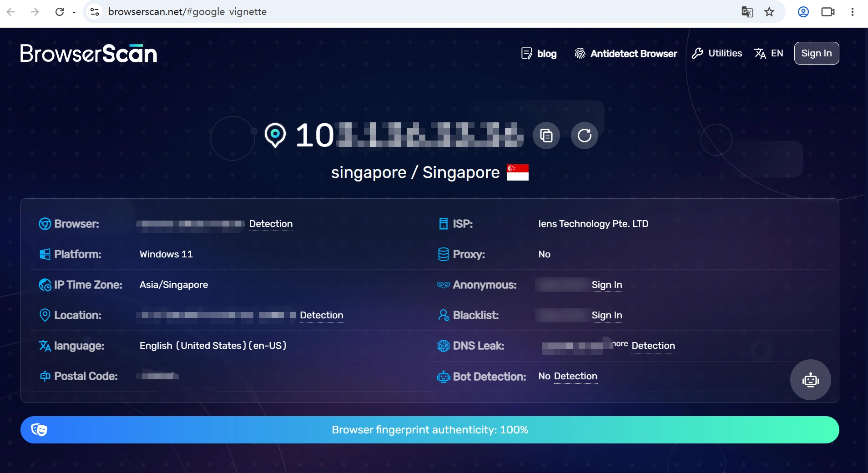Click the 'more' text in DNS Leak row
Viewport: 868px width, 473px height.
[x=620, y=344]
